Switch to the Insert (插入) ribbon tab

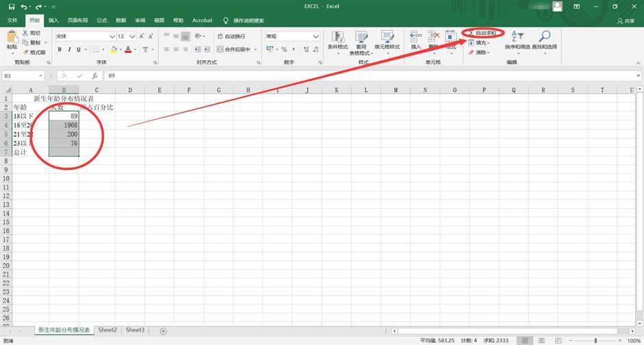click(53, 21)
